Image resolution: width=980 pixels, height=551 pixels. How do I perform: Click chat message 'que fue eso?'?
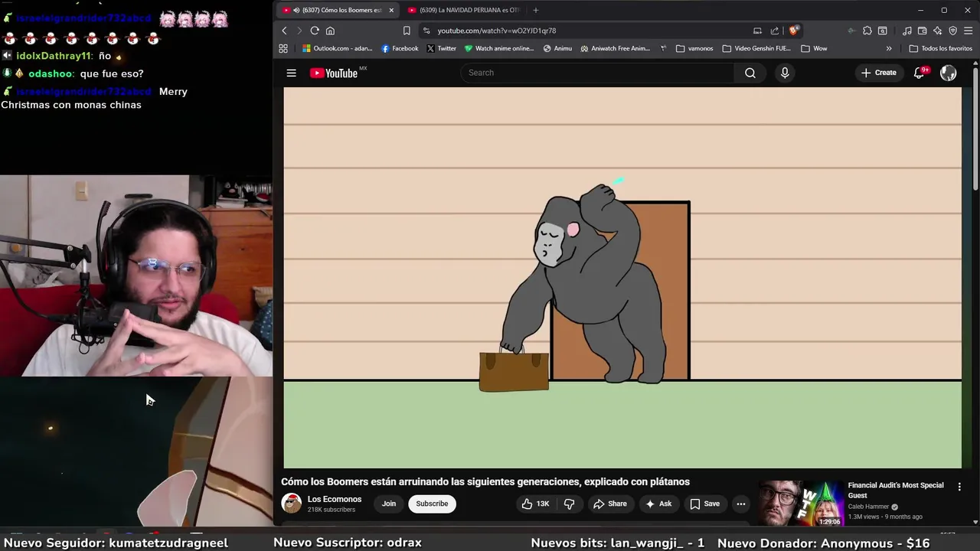coord(112,73)
